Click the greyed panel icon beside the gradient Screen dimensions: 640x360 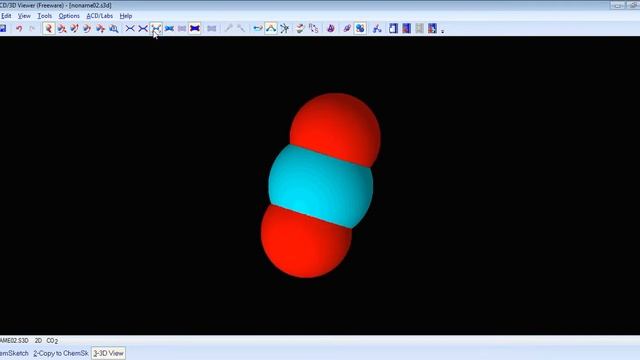[420, 28]
